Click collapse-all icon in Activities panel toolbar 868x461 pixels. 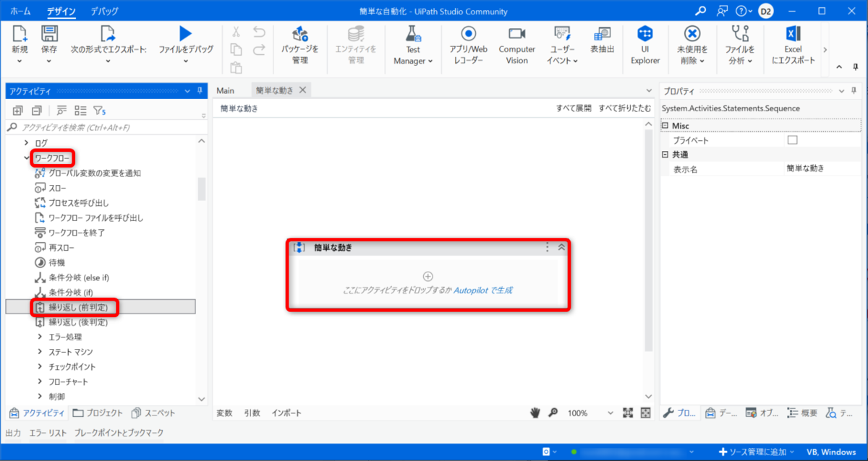(35, 111)
